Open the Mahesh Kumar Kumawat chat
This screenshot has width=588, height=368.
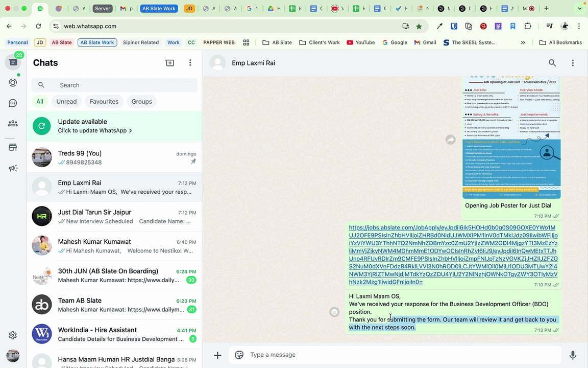114,246
